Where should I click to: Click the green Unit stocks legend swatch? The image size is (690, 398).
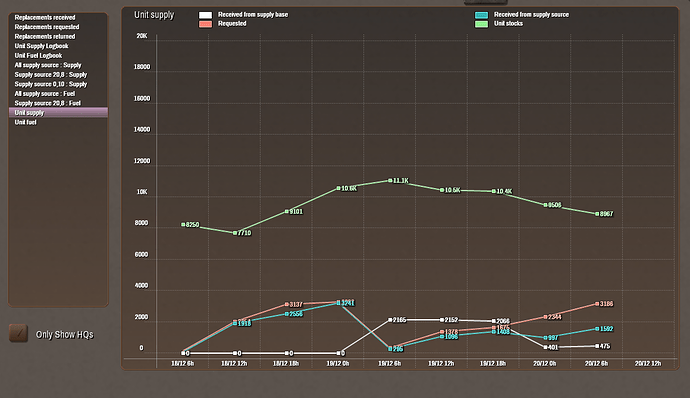481,24
